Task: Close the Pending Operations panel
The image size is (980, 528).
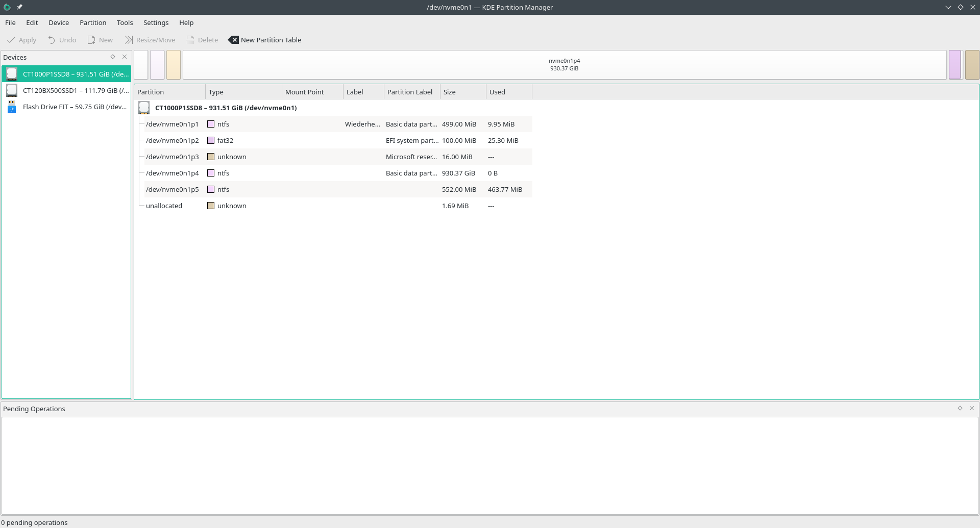Action: tap(972, 409)
